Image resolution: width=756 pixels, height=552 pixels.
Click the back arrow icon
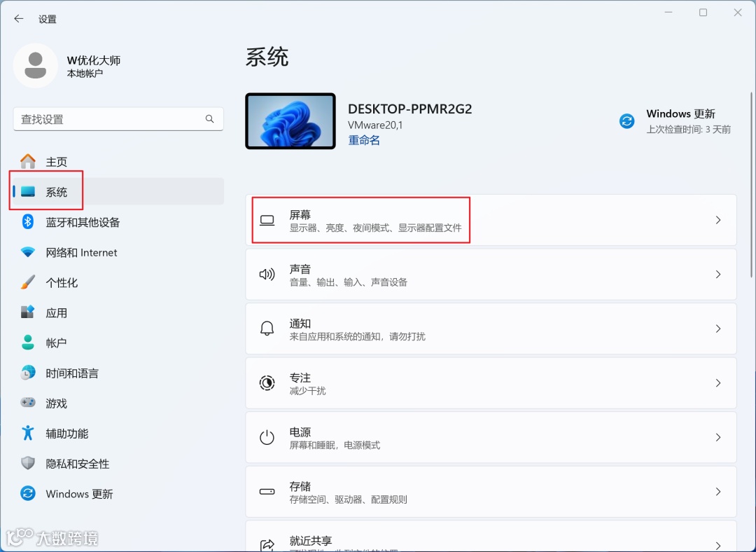click(19, 19)
